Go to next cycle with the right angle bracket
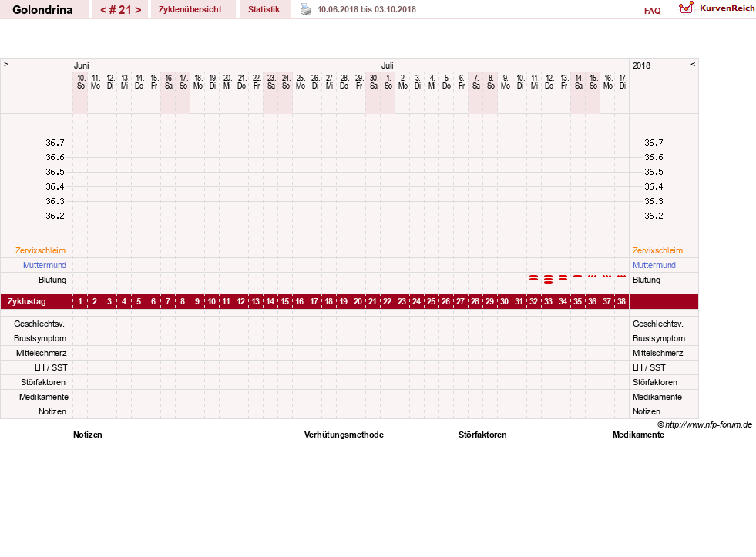756x557 pixels. click(139, 10)
